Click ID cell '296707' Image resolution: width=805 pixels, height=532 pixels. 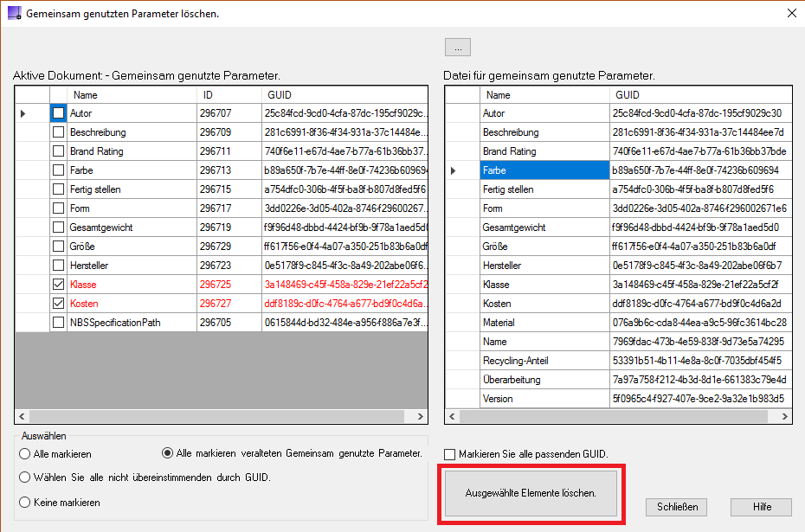229,113
